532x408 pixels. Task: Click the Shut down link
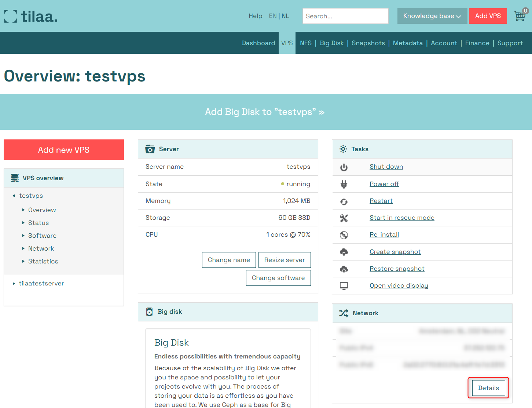click(386, 167)
